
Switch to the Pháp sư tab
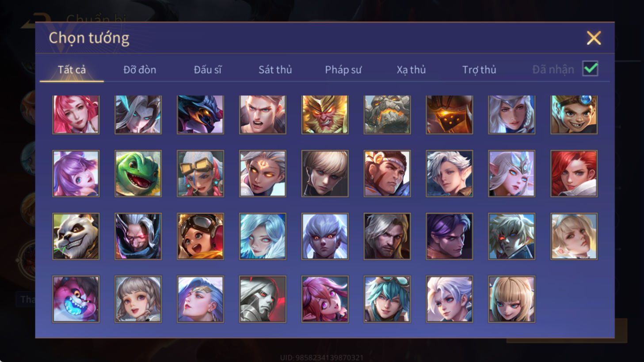(x=343, y=70)
